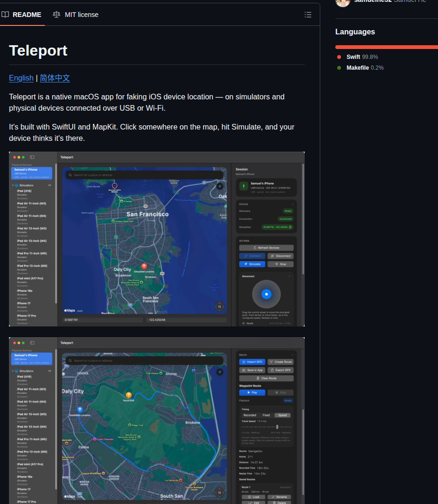Image resolution: width=438 pixels, height=504 pixels.
Task: Open the MIT license tab
Action: (x=75, y=15)
